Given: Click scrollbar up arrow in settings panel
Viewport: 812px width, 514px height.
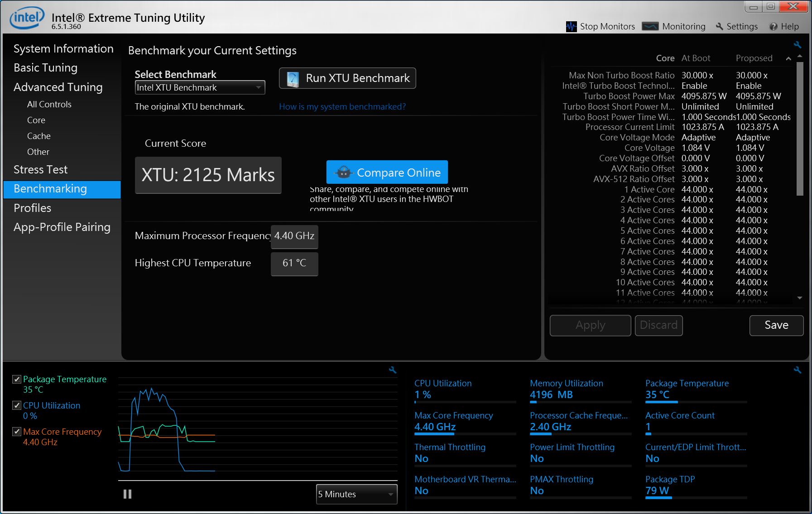Looking at the screenshot, I should 800,56.
